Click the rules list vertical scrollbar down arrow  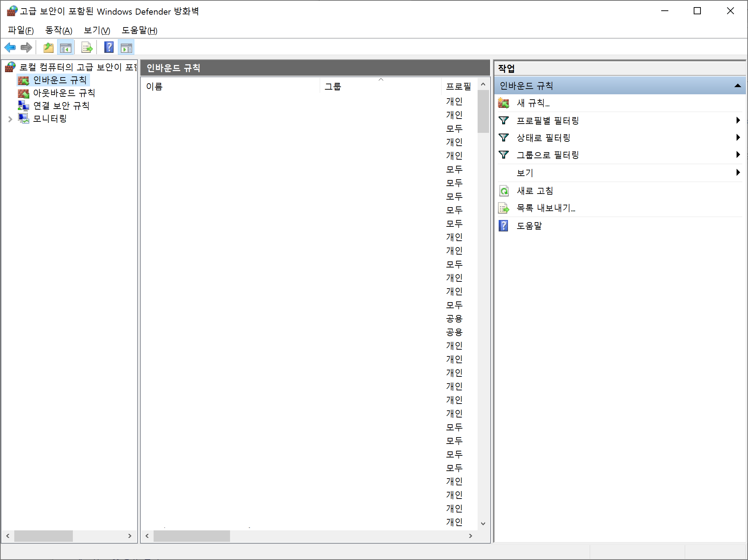(483, 524)
